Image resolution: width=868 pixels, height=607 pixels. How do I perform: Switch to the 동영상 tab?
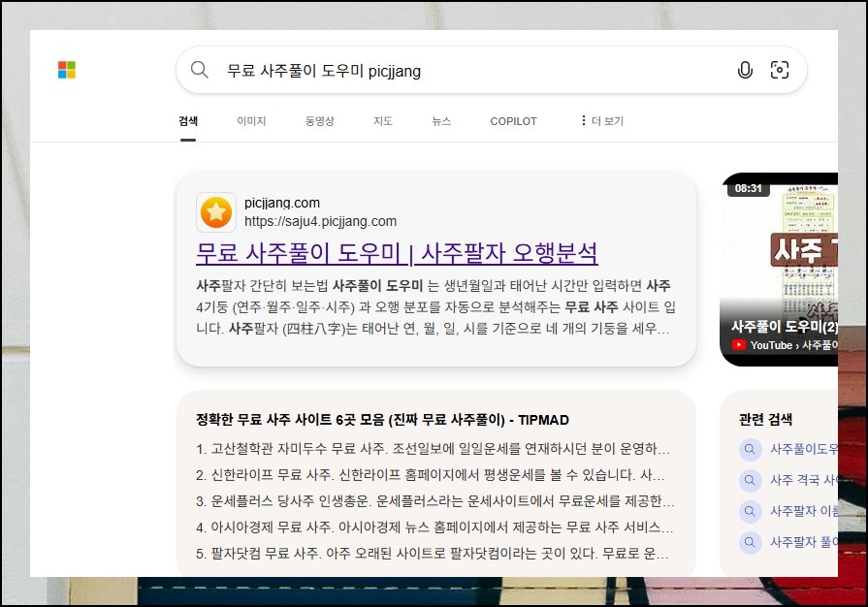(x=319, y=121)
